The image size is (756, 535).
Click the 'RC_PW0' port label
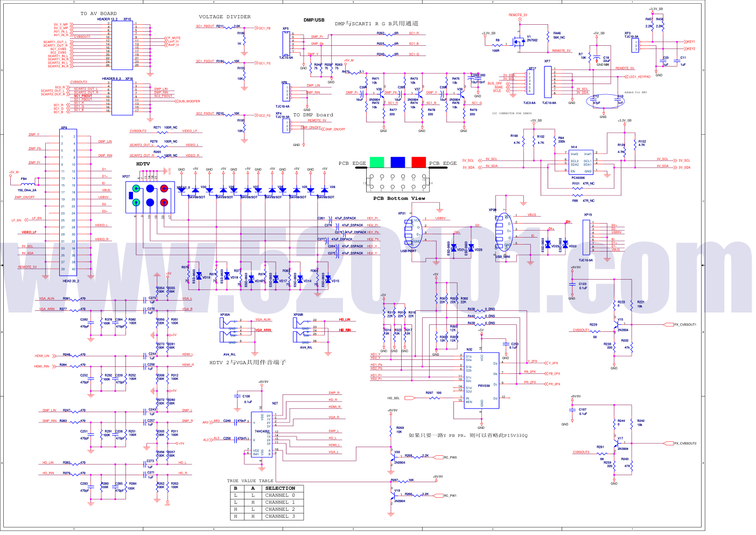(x=450, y=457)
